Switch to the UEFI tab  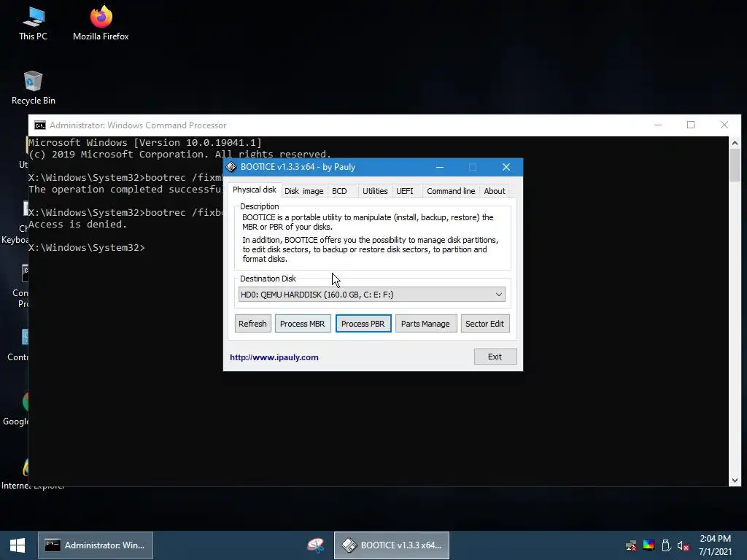point(404,191)
